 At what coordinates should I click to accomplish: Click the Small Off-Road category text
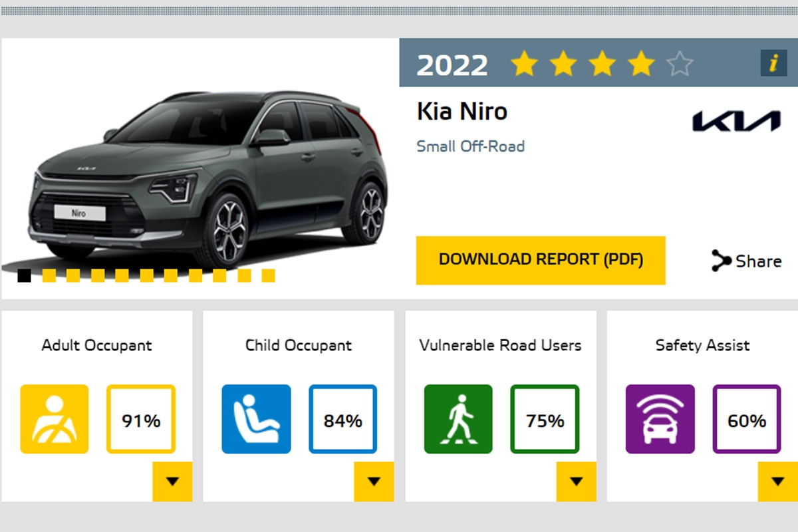(x=471, y=146)
